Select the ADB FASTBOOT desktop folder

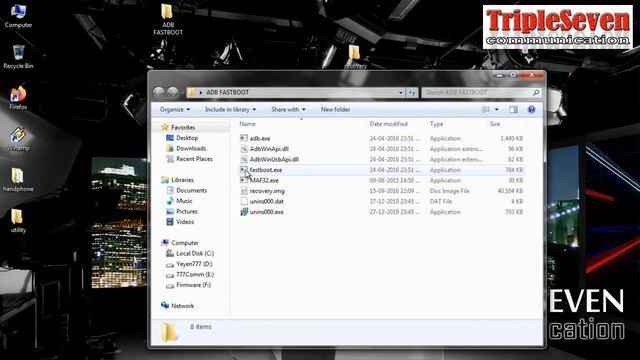tap(168, 19)
